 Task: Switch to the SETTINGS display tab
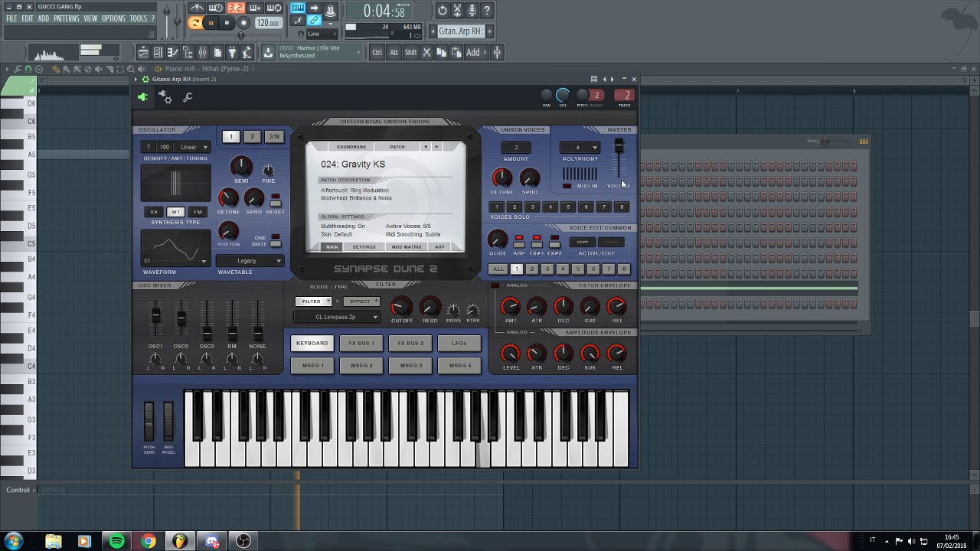click(x=364, y=247)
